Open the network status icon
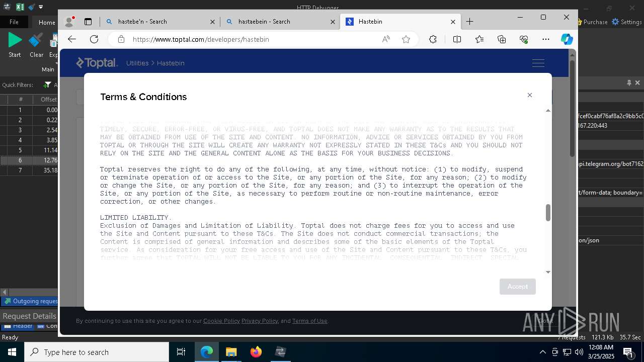The height and width of the screenshot is (362, 644). 567,352
